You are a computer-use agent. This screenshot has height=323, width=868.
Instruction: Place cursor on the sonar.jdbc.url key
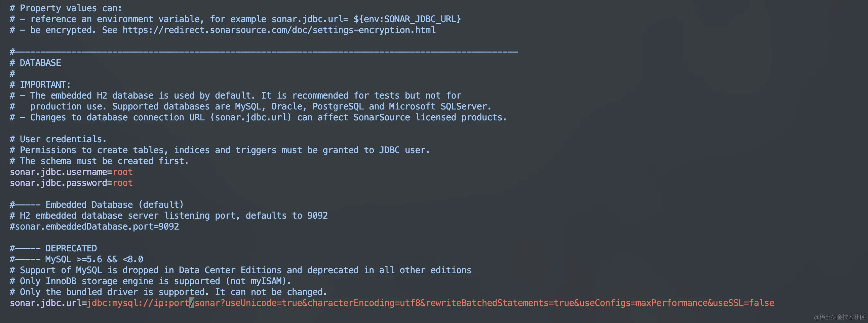[46, 303]
